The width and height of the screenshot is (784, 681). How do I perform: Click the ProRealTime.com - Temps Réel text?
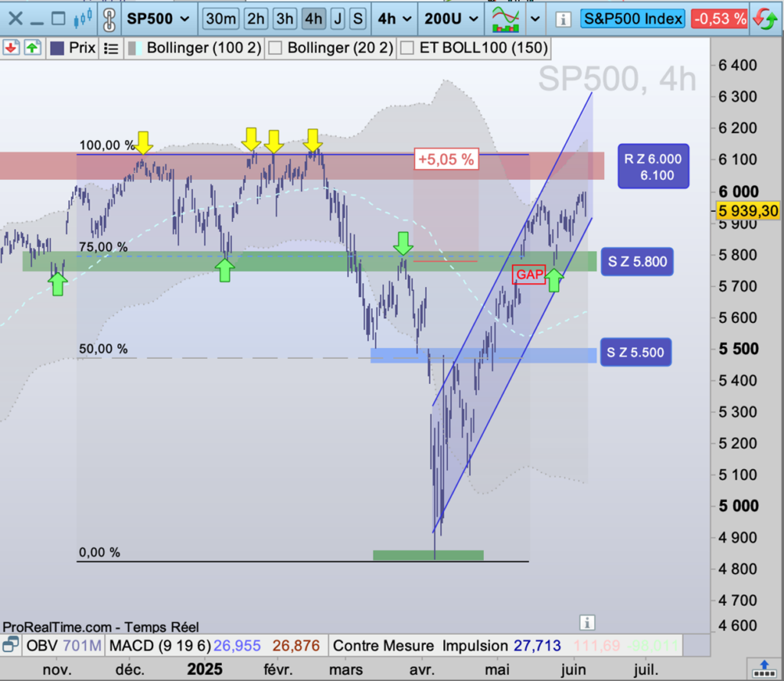(x=100, y=627)
